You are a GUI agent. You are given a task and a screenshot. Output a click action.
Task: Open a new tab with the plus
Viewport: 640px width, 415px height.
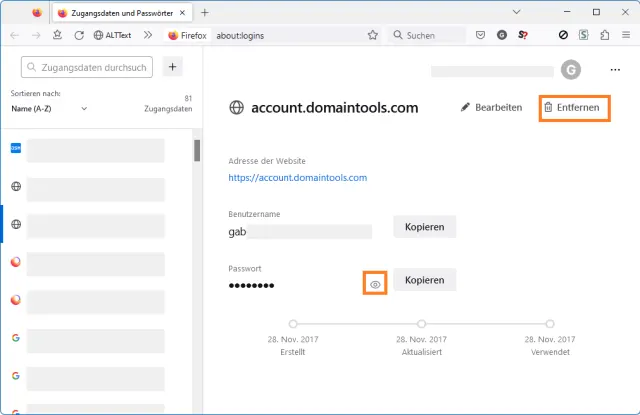204,13
